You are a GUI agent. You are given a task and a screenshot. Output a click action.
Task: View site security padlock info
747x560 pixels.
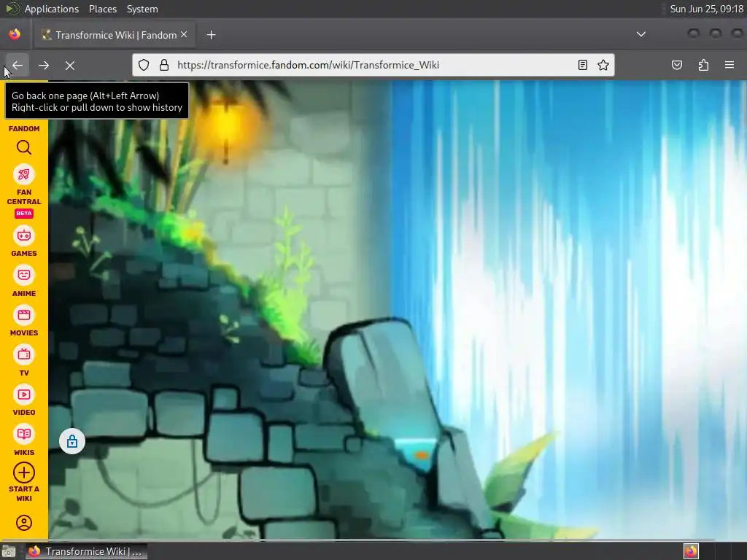click(x=164, y=65)
